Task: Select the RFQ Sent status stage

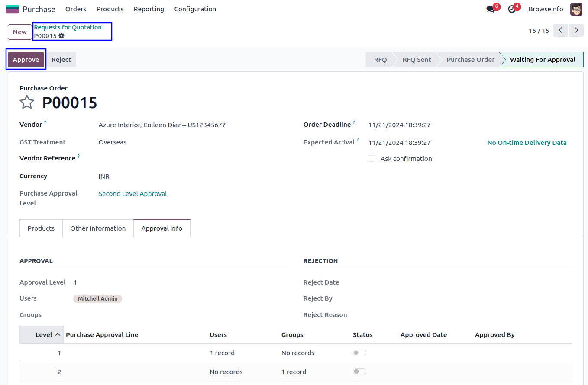Action: tap(417, 60)
